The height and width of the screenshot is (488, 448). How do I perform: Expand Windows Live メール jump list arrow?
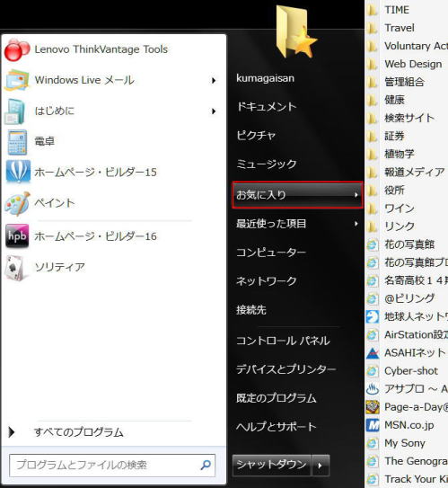click(214, 81)
